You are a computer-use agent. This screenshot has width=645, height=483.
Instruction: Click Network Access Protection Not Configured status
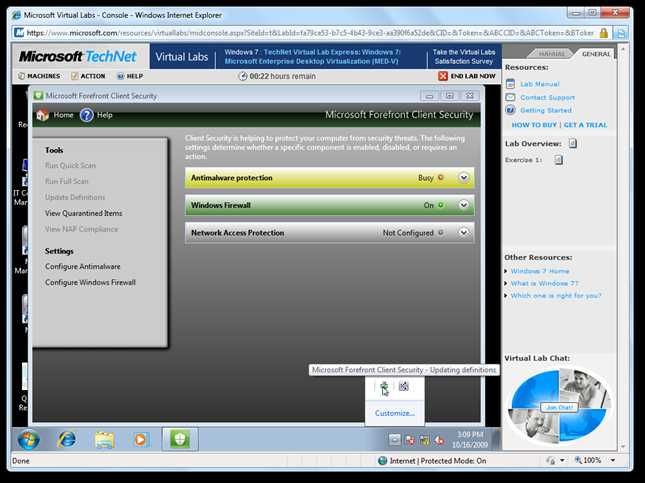pyautogui.click(x=413, y=232)
